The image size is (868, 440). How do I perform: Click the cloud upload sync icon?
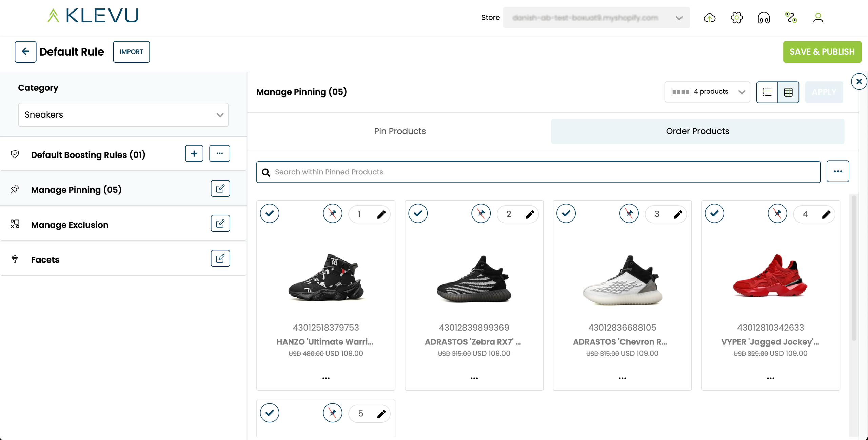click(x=709, y=18)
